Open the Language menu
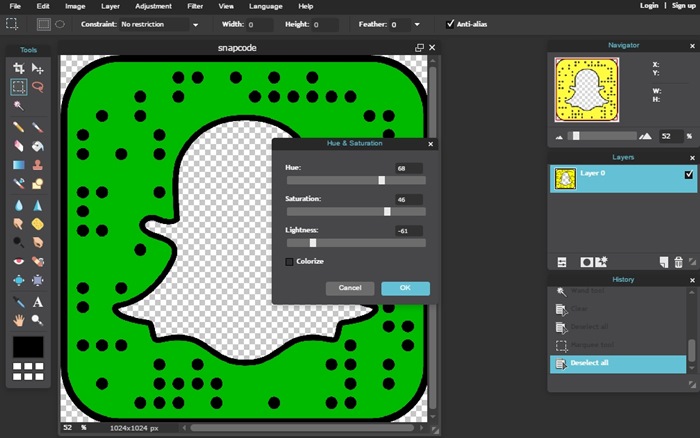Image resolution: width=700 pixels, height=438 pixels. [x=266, y=6]
